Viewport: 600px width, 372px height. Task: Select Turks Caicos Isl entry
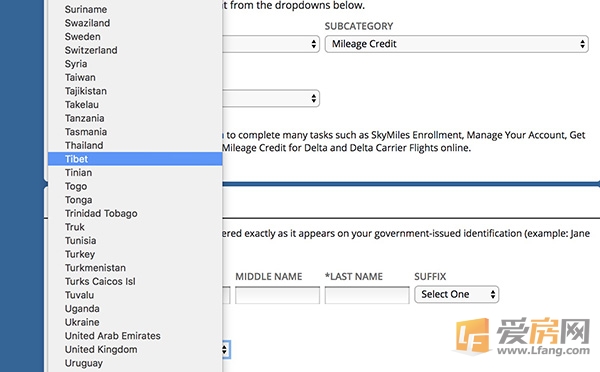(135, 281)
